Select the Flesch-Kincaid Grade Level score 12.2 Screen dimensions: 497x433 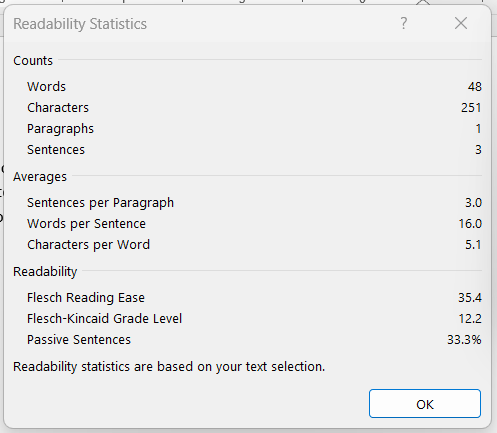point(470,319)
